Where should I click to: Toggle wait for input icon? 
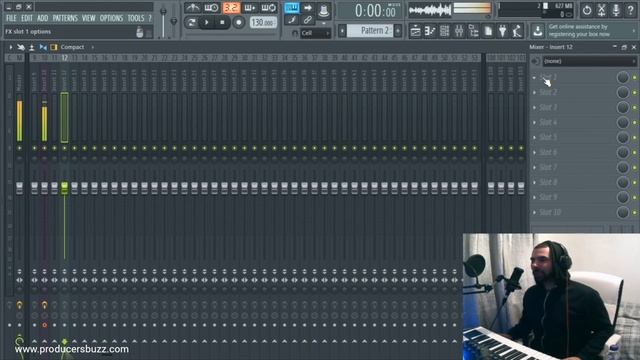(x=211, y=8)
